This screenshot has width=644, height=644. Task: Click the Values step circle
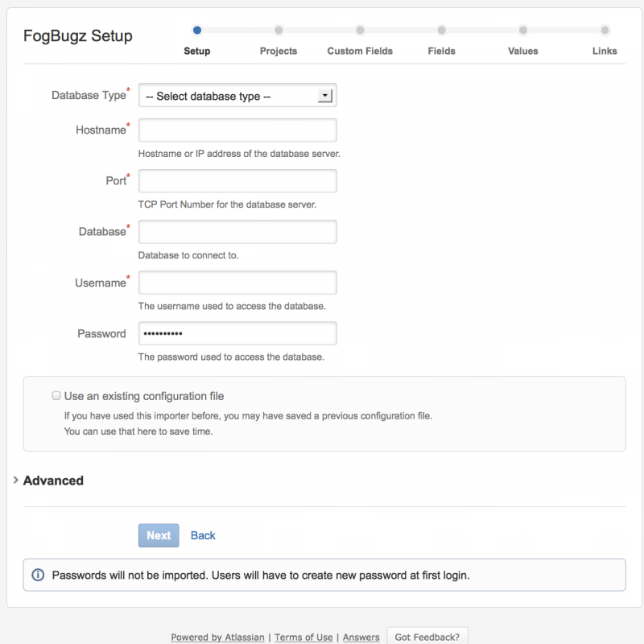pos(523,31)
